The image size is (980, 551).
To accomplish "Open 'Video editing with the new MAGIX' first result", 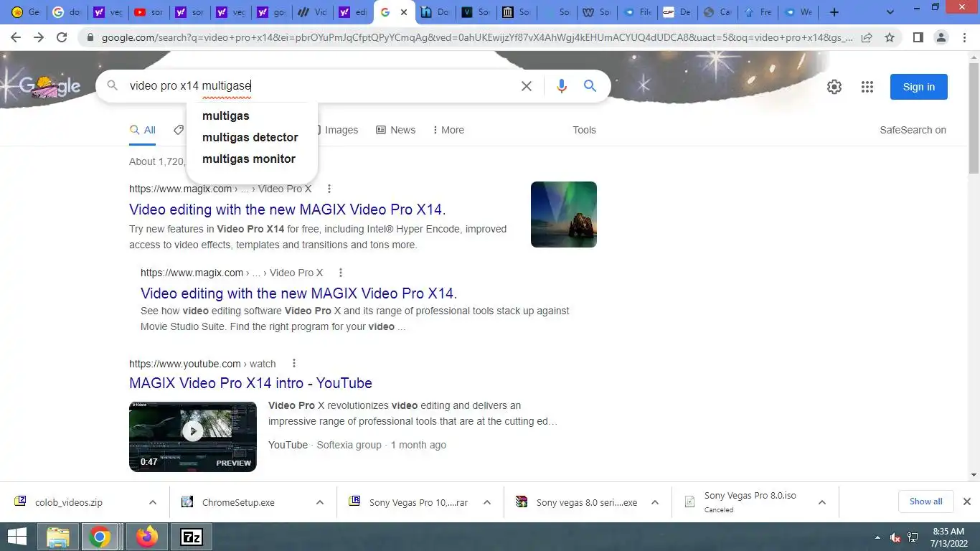I will pos(287,209).
